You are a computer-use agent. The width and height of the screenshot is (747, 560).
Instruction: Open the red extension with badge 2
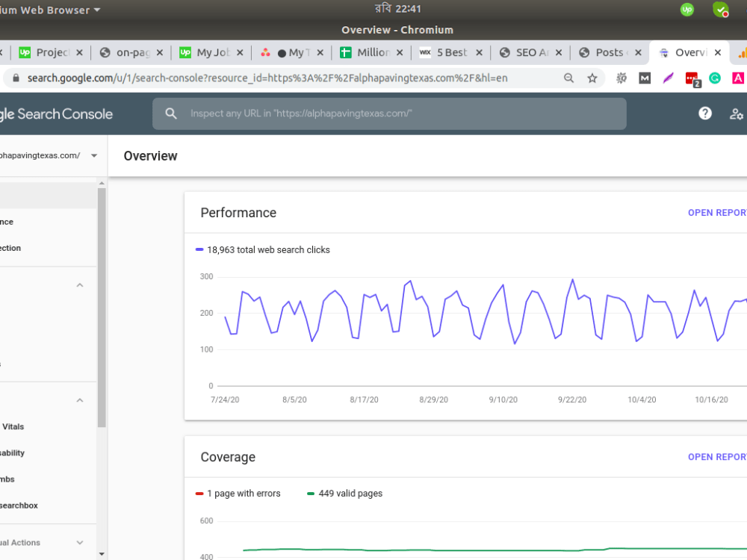tap(692, 79)
